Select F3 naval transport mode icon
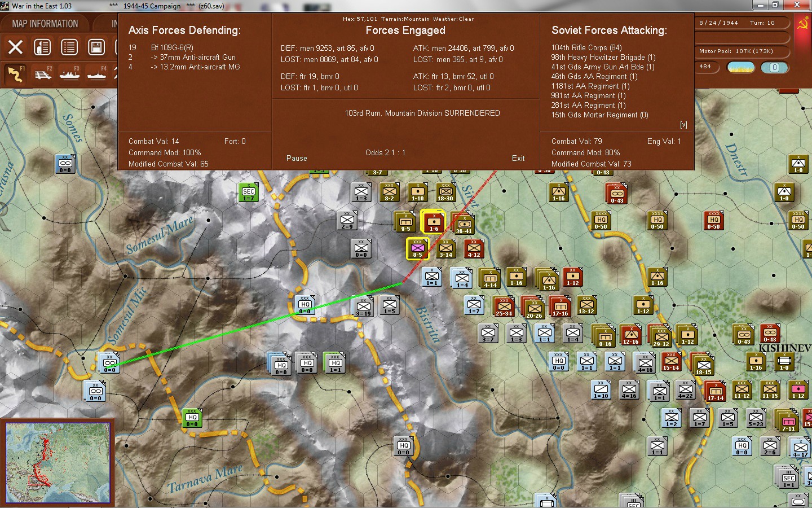The width and height of the screenshot is (812, 508). coord(69,74)
